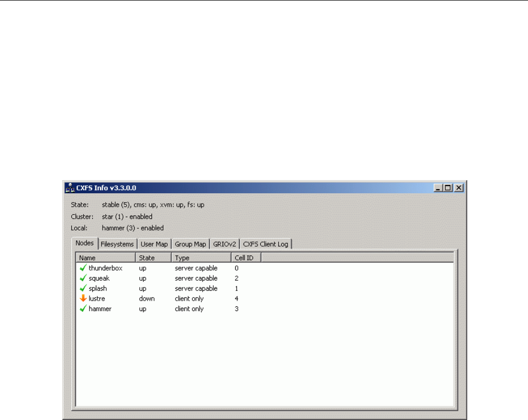528x420 pixels.
Task: Click Cell ID 2 for squeak
Action: [x=236, y=278]
